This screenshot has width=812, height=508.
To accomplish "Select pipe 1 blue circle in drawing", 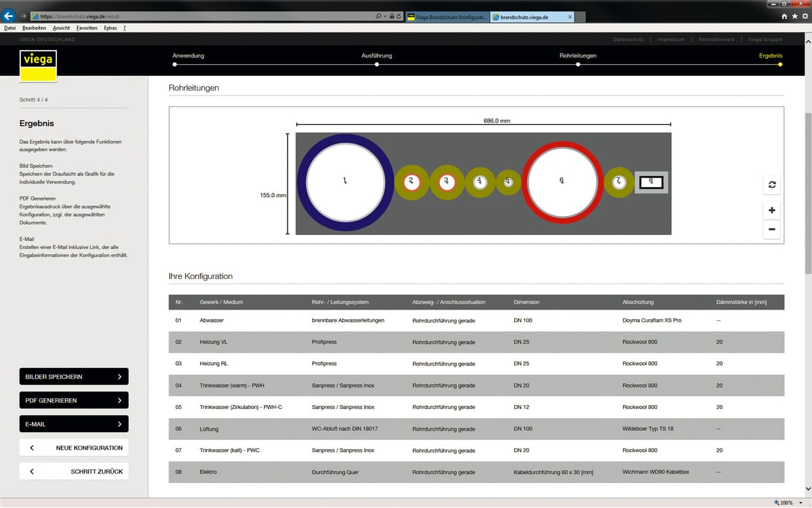I will [345, 183].
